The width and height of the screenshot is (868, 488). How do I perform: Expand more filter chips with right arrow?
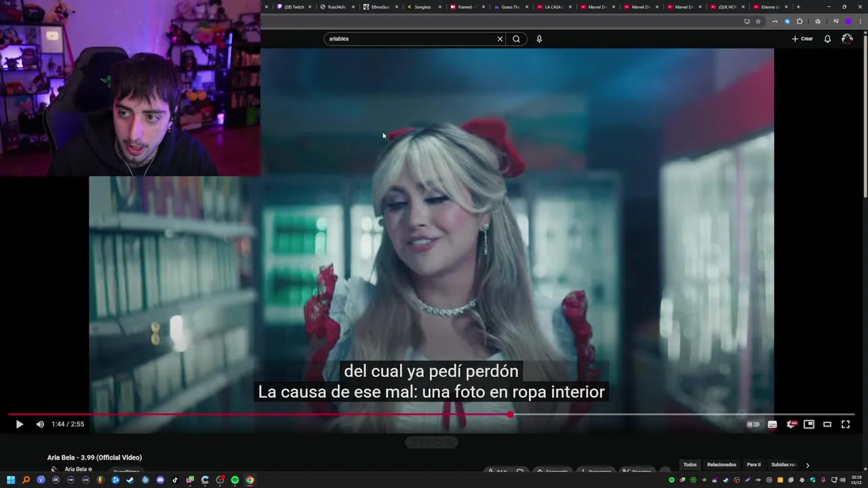pos(807,465)
